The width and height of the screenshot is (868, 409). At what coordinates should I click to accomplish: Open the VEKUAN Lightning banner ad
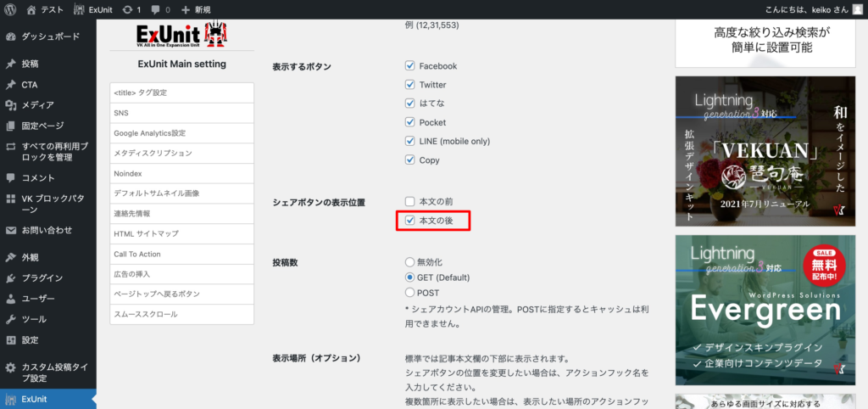click(x=765, y=151)
